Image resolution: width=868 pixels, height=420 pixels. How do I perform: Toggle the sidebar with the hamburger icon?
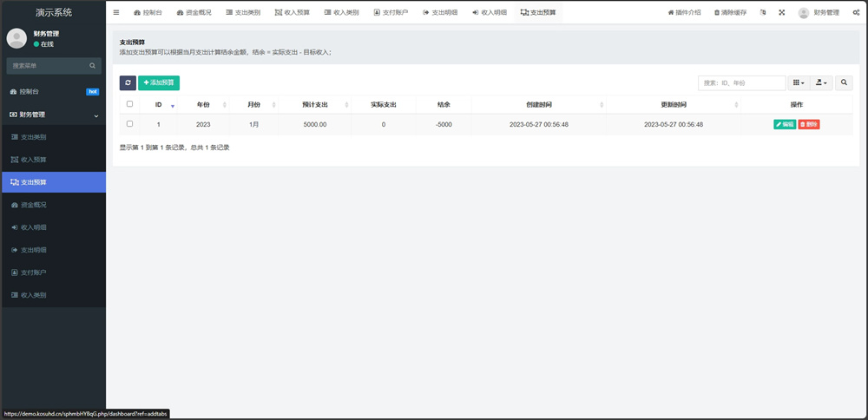pyautogui.click(x=116, y=12)
